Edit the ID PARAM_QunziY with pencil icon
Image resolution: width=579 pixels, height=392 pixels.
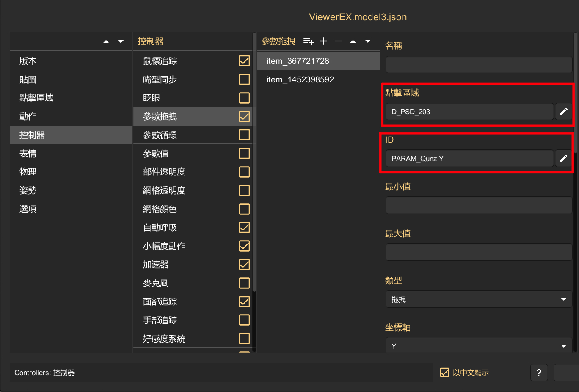pos(563,159)
